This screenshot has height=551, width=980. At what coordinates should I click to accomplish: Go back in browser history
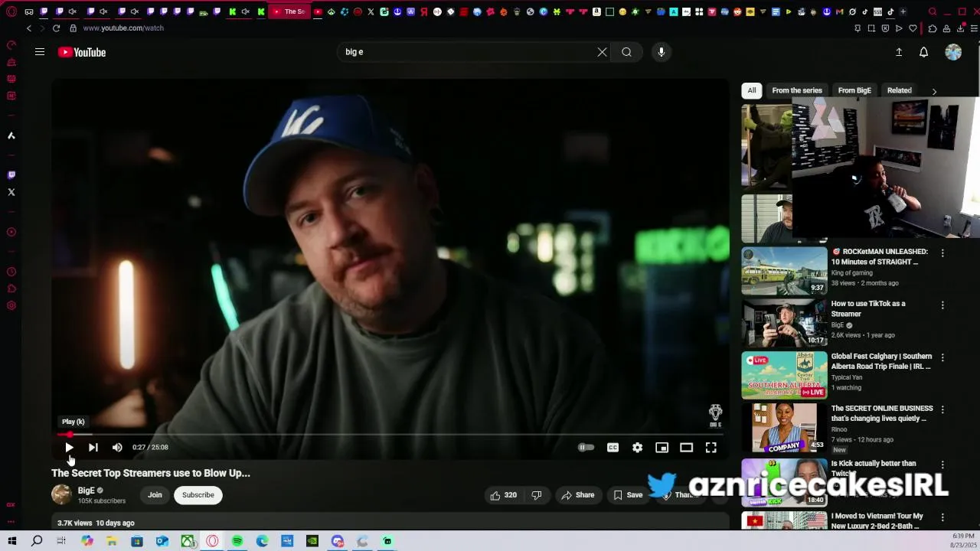[29, 28]
